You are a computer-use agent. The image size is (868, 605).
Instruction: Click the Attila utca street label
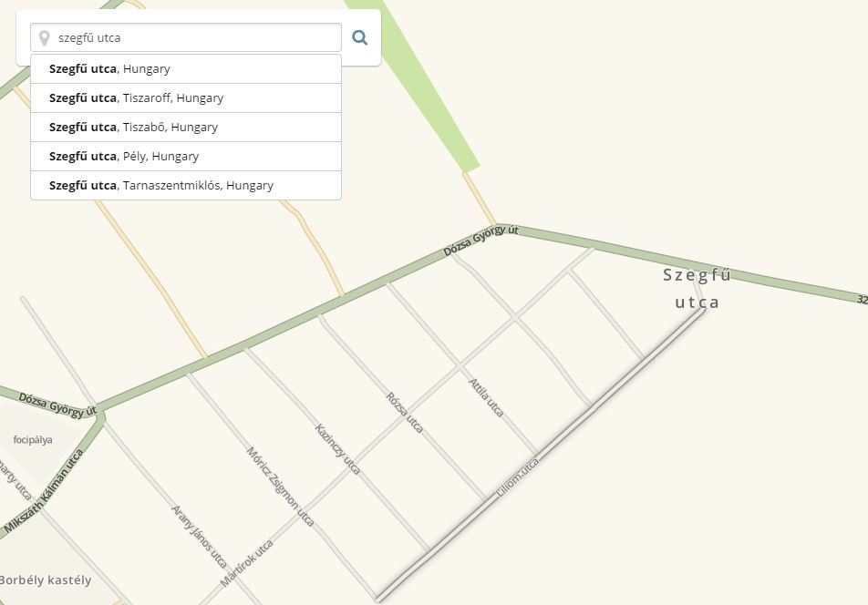(486, 397)
